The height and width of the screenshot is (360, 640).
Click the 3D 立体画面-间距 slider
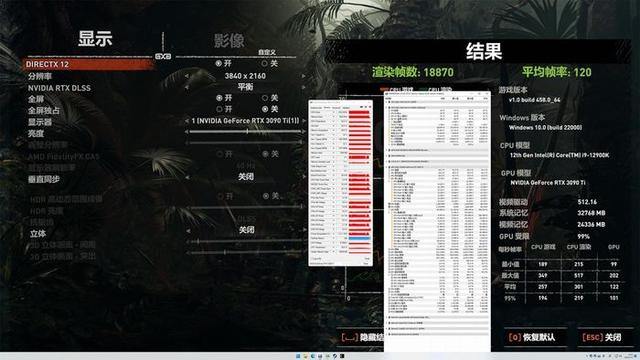tap(245, 242)
